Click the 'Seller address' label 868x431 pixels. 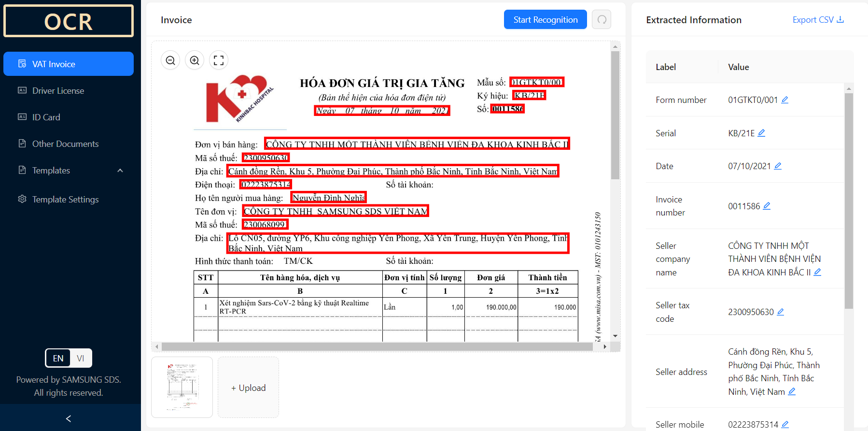(x=681, y=372)
